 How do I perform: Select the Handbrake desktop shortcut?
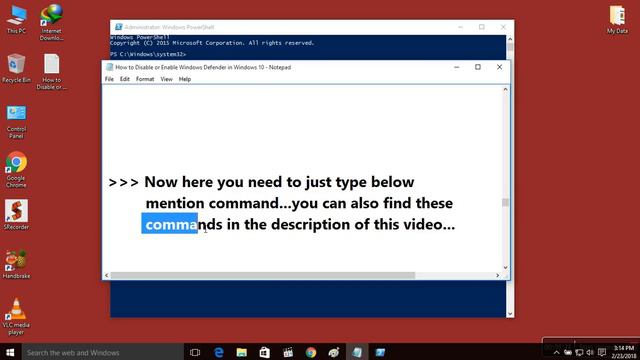click(16, 264)
